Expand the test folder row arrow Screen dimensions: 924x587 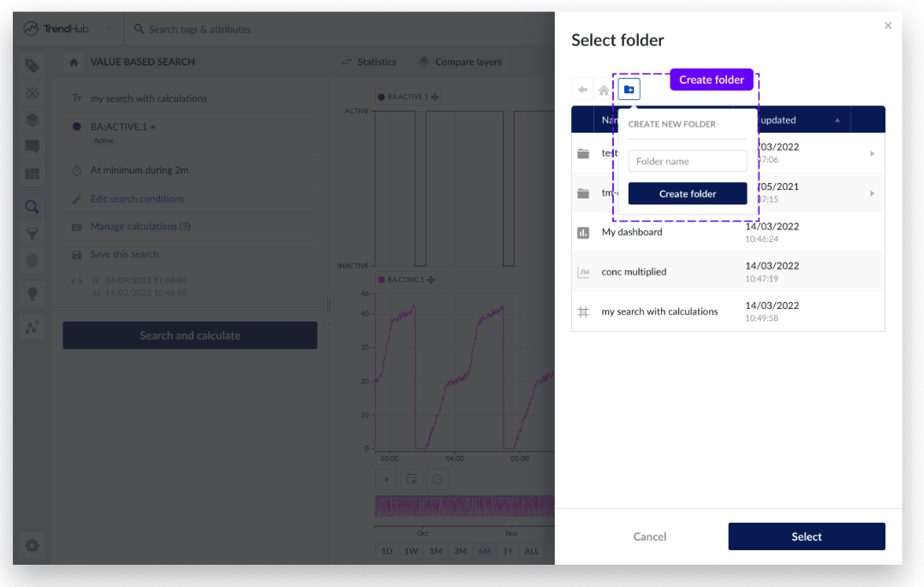(x=872, y=153)
